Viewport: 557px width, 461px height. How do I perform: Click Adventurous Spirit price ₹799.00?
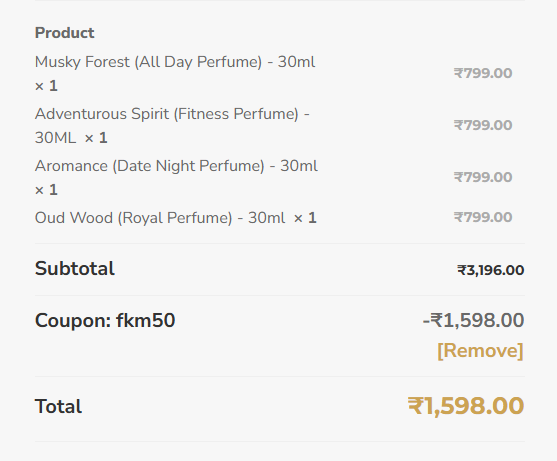[483, 125]
